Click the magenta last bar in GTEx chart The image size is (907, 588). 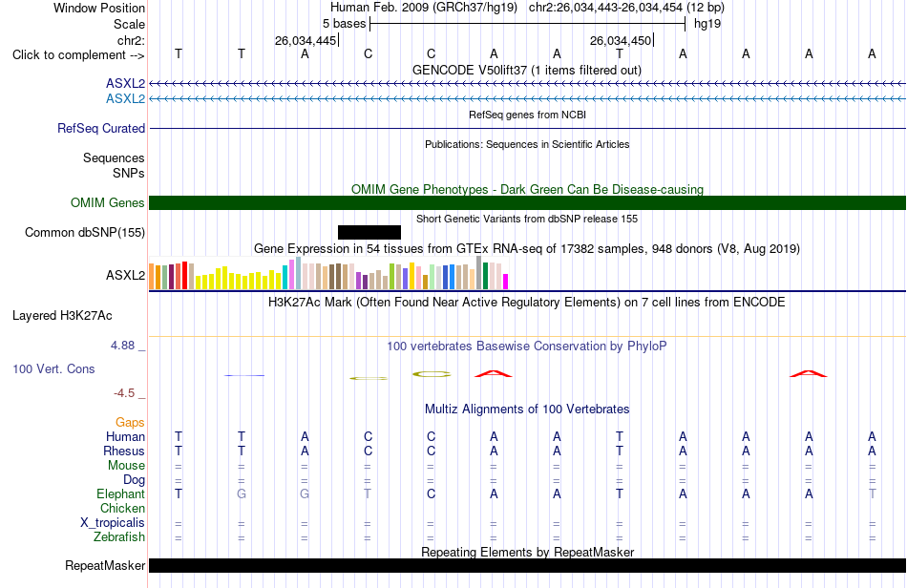pyautogui.click(x=506, y=282)
